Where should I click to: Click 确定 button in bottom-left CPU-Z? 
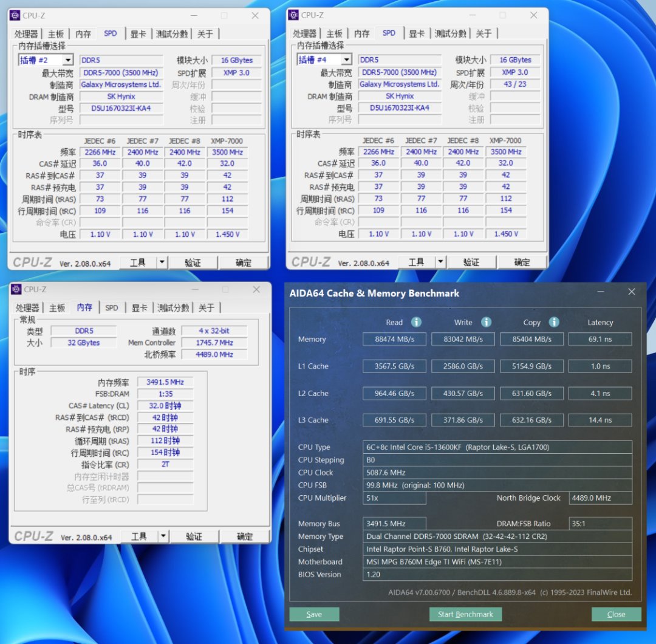pos(245,536)
